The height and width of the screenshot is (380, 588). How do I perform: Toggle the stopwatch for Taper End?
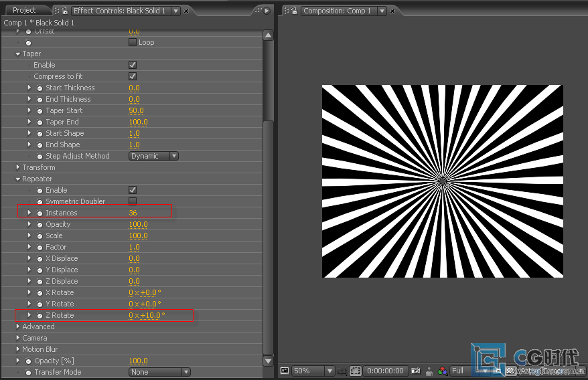click(x=40, y=122)
